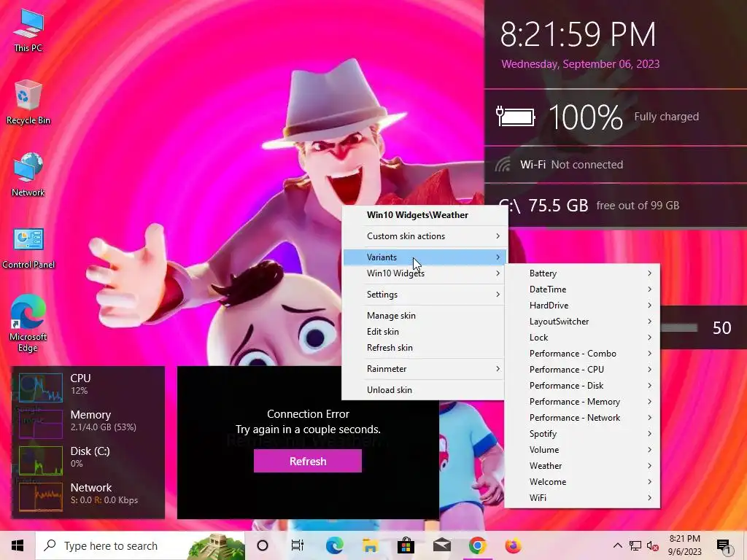Show hidden system tray icons
747x560 pixels.
click(x=617, y=545)
